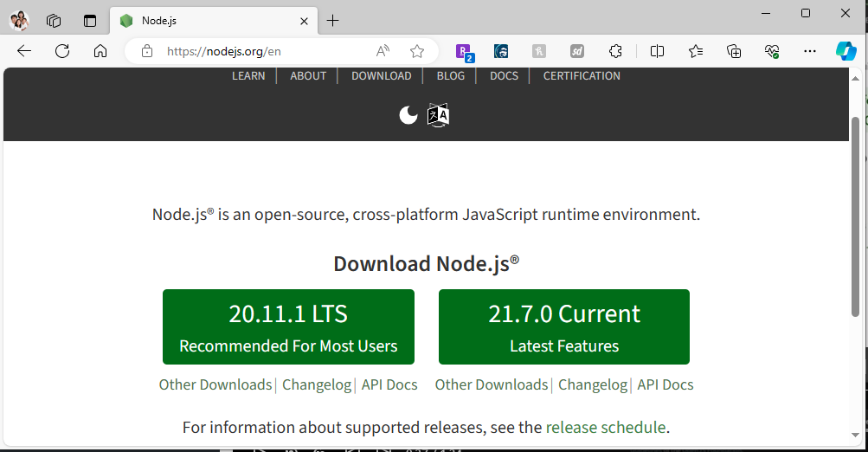Open the LEARN menu item
The image size is (868, 452).
[x=248, y=76]
